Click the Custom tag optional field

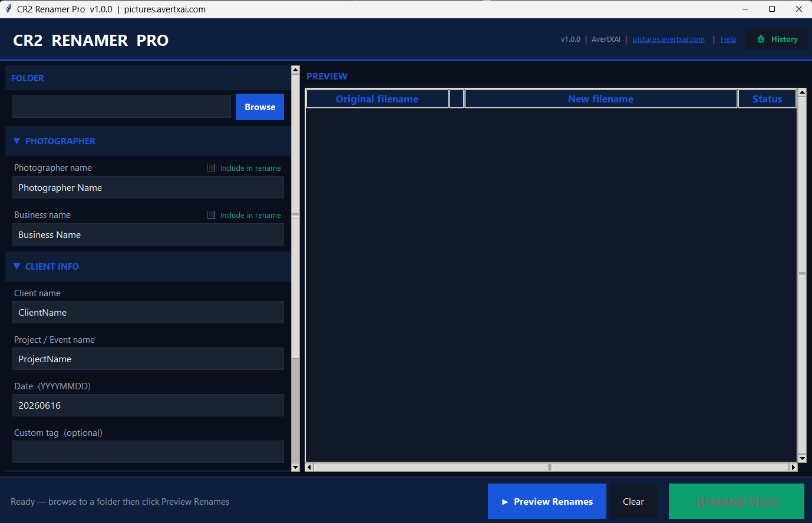click(148, 452)
